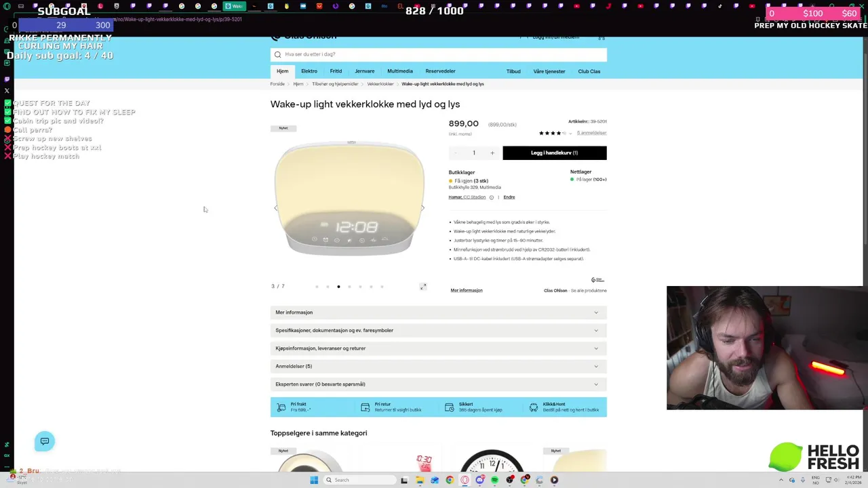Decrease quantity with minus button
The width and height of the screenshot is (868, 488).
click(x=455, y=153)
